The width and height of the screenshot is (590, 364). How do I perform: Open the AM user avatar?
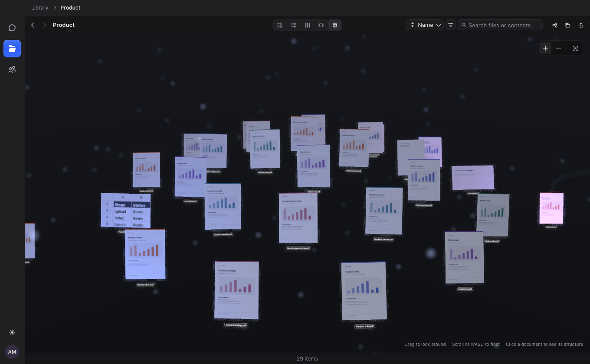pos(12,351)
